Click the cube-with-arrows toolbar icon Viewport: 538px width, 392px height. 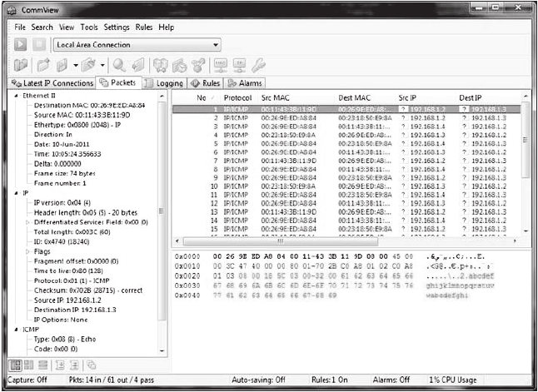tap(160, 65)
